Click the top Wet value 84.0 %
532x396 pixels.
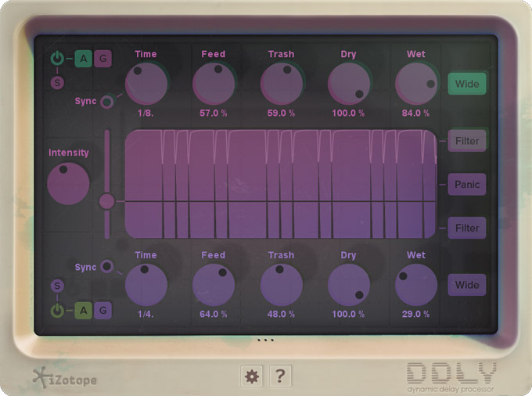[416, 113]
